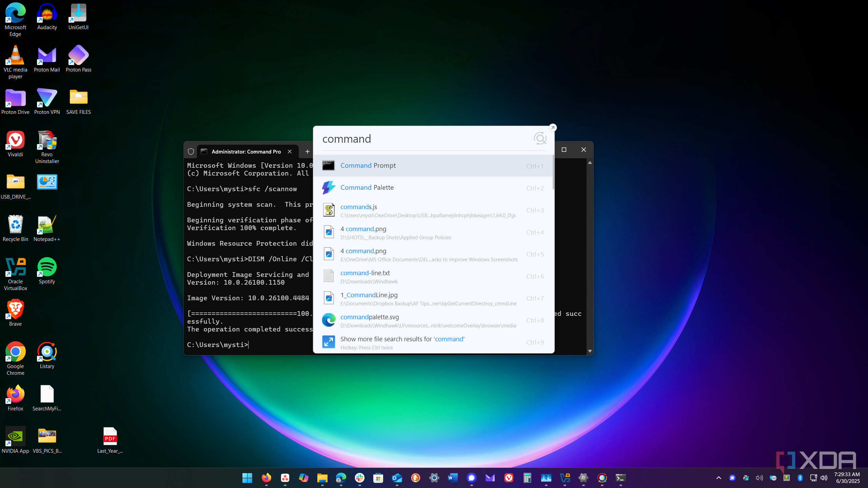Open Word from the taskbar
The image size is (868, 488).
coord(453,478)
